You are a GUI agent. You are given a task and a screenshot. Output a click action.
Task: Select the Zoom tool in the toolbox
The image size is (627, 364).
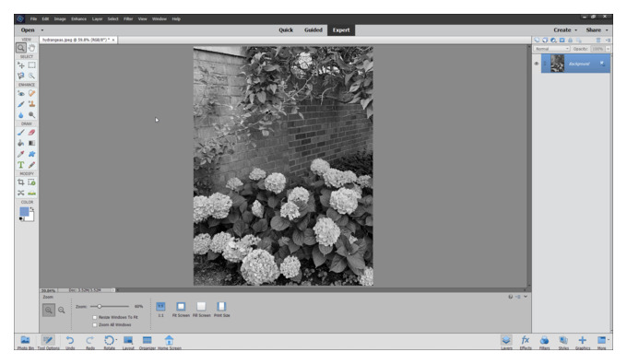[x=21, y=48]
